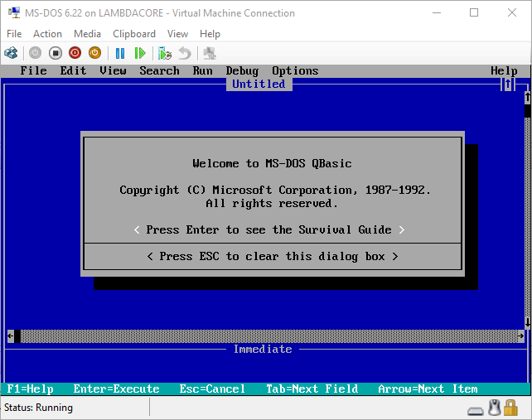Click the padlock security status icon
Image resolution: width=532 pixels, height=420 pixels.
click(x=510, y=408)
